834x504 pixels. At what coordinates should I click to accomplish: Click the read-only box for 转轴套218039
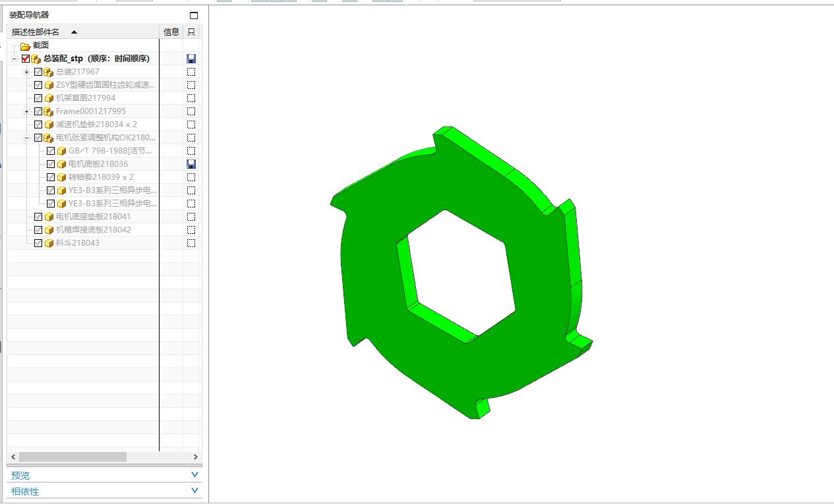(x=191, y=177)
